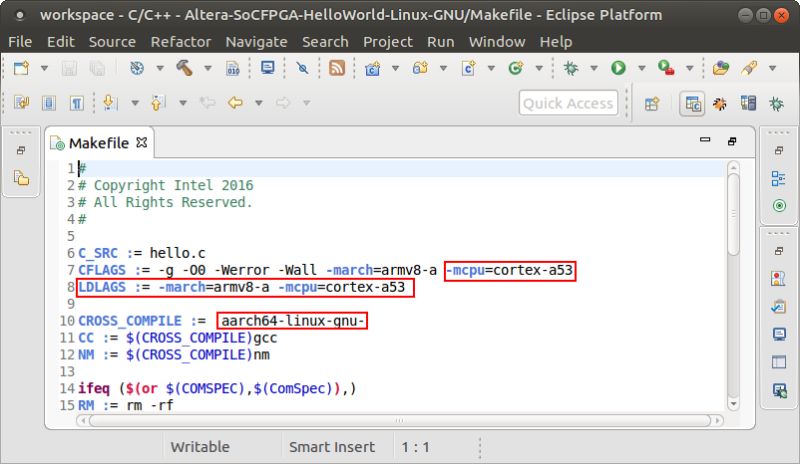Click the orange RSS feed icon

coord(337,68)
